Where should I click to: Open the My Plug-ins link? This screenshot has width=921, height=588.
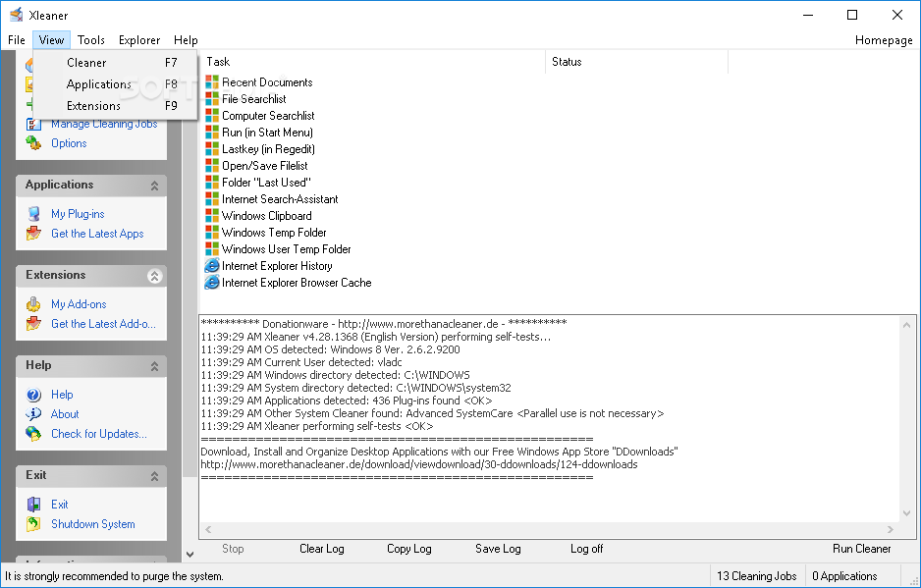click(78, 214)
